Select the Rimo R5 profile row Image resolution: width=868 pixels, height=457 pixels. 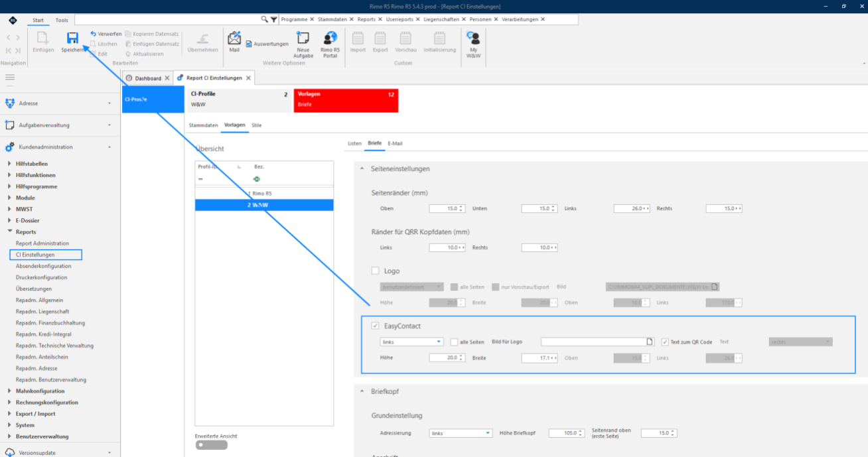[264, 193]
